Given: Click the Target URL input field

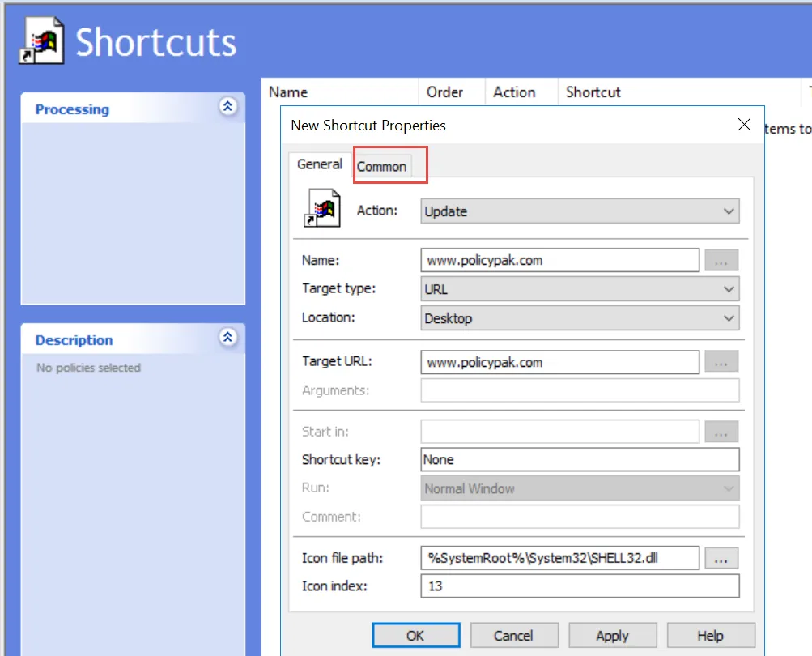Looking at the screenshot, I should click(x=559, y=362).
